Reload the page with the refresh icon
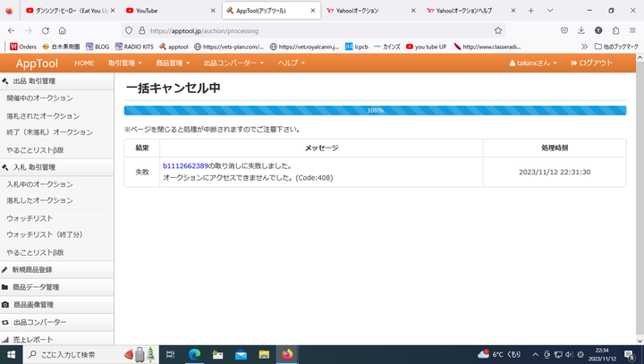 point(47,30)
